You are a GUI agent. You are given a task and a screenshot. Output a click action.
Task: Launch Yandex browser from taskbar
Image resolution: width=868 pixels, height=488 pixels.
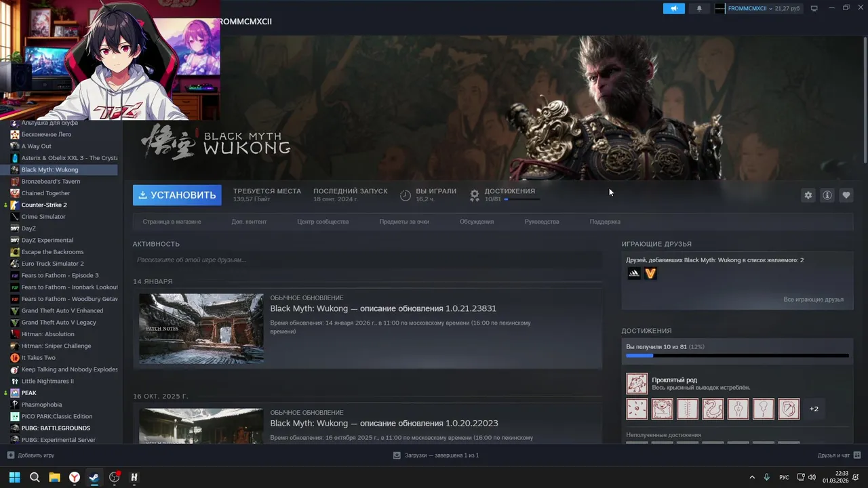pyautogui.click(x=75, y=477)
